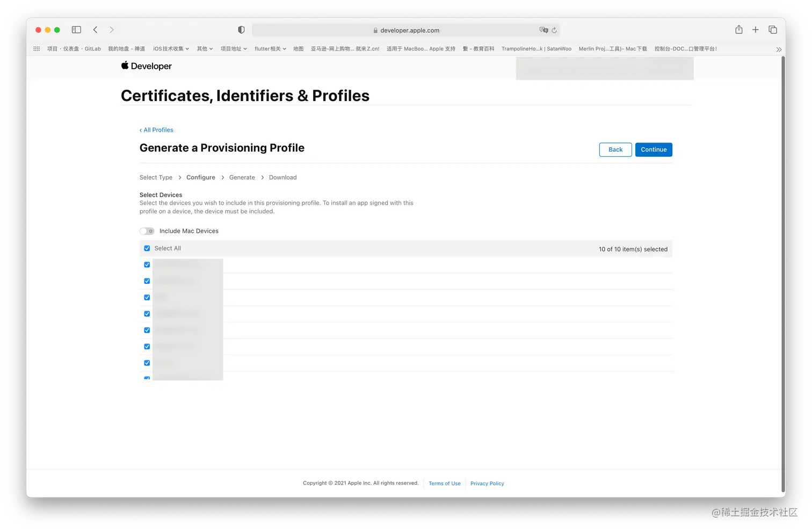Uncheck the Select All checkbox

tap(147, 248)
